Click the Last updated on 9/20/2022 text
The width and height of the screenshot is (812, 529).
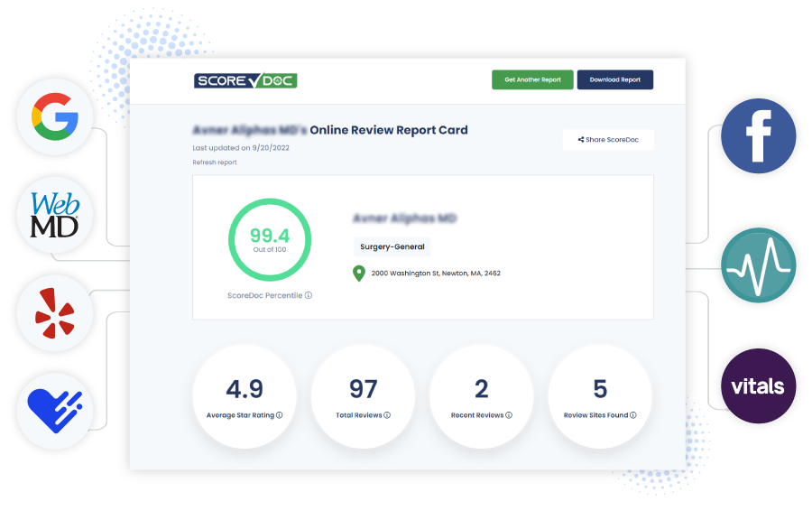241,148
